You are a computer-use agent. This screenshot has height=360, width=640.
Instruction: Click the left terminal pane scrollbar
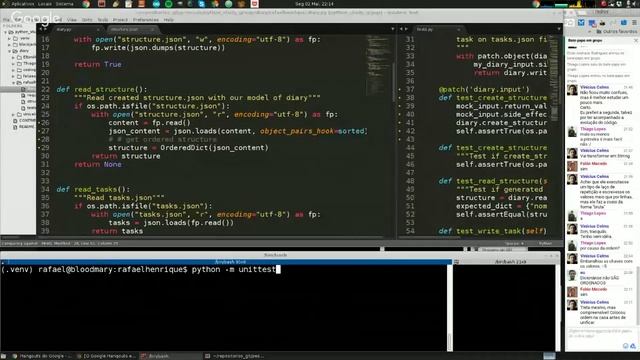(x=450, y=307)
